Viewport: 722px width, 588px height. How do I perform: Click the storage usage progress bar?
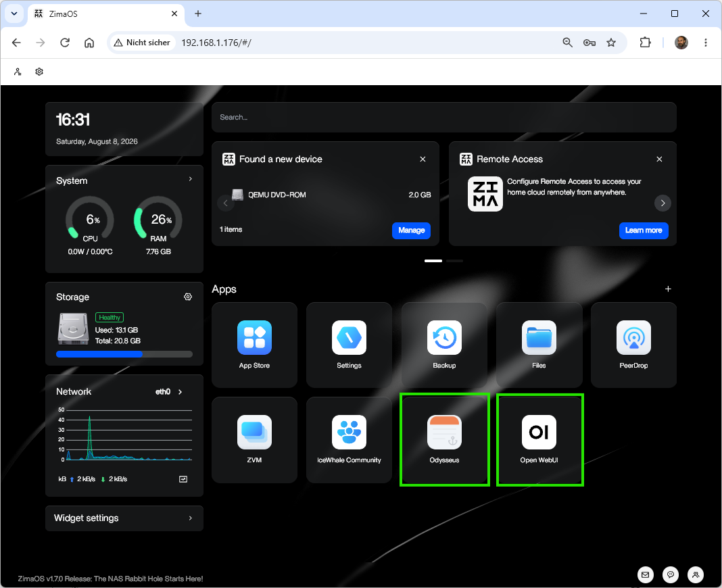[124, 355]
